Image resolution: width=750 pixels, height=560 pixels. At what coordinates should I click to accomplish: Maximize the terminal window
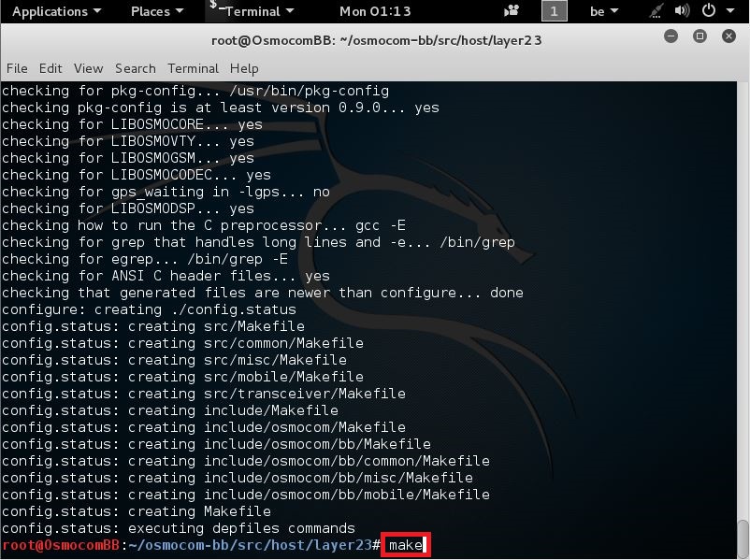700,36
